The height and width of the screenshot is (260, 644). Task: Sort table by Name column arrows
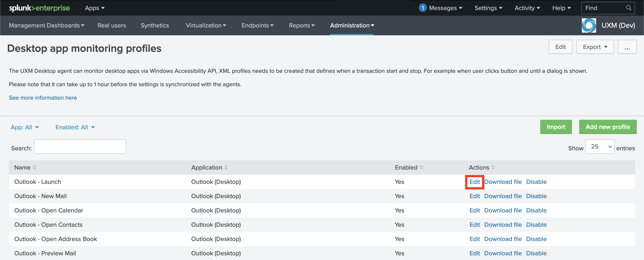coord(34,168)
